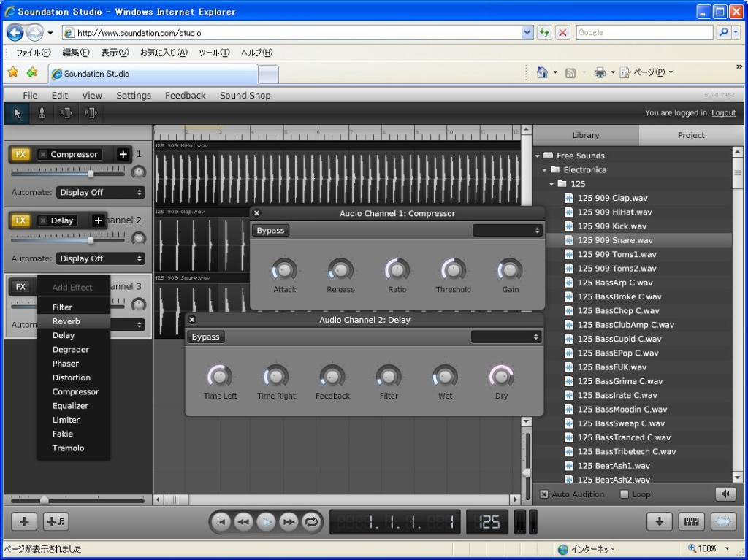This screenshot has height=560, width=748.
Task: Enable the Loop checkbox in the Library panel
Action: pos(624,494)
